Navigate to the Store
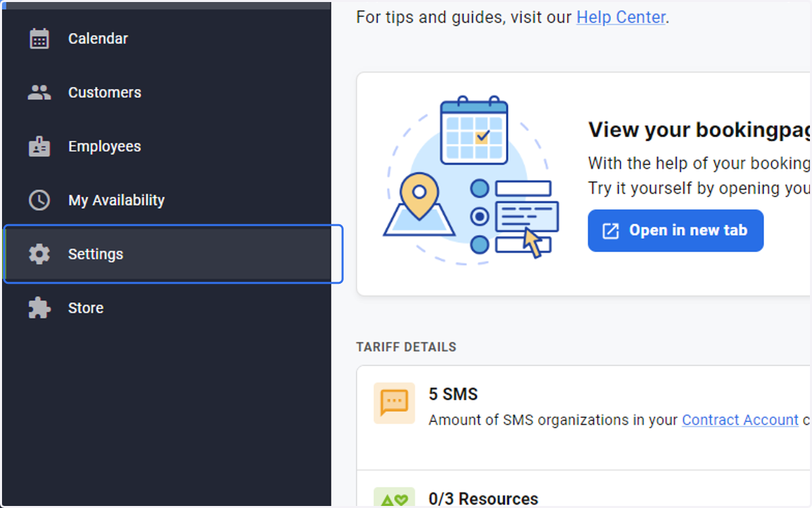This screenshot has height=508, width=812. pos(167,308)
